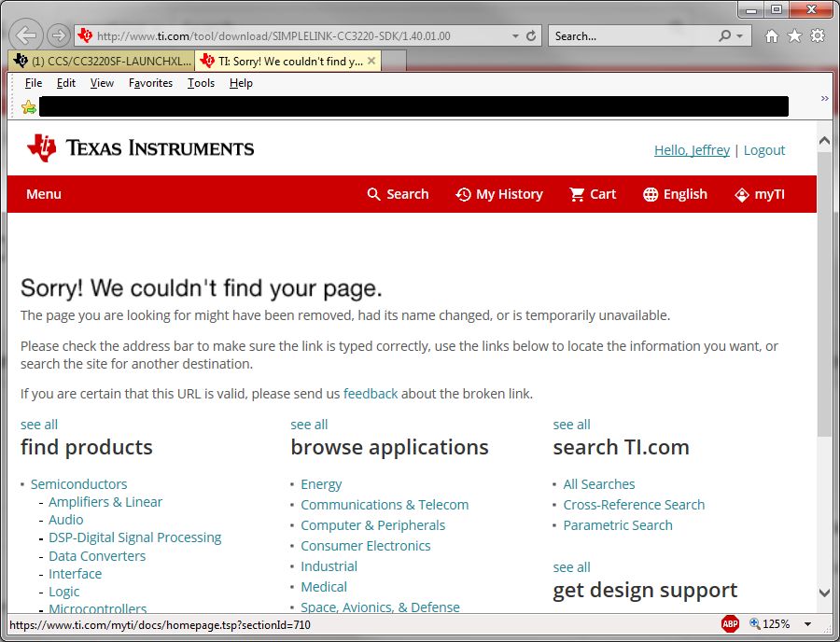Open All Searches link
The width and height of the screenshot is (840, 642).
(x=599, y=484)
